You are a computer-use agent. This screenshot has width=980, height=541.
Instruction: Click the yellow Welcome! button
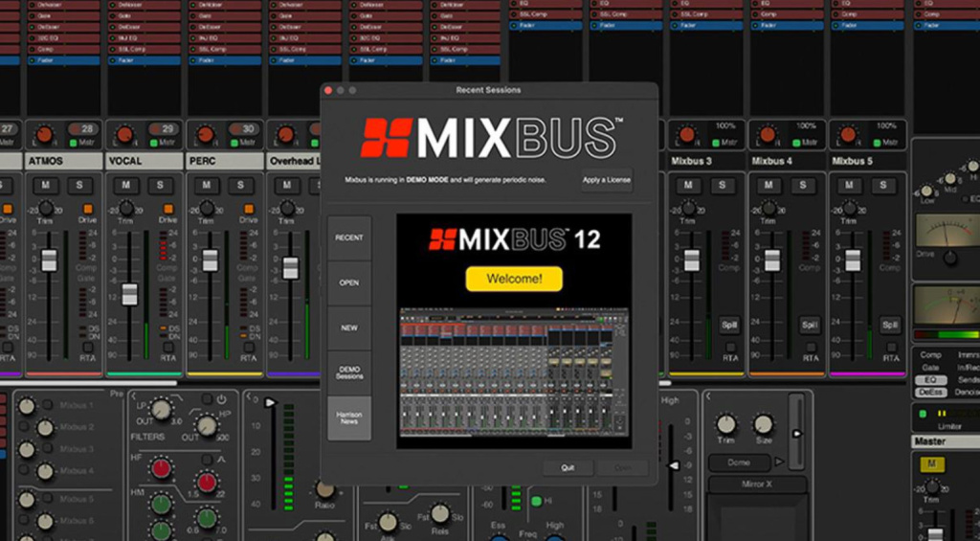514,279
